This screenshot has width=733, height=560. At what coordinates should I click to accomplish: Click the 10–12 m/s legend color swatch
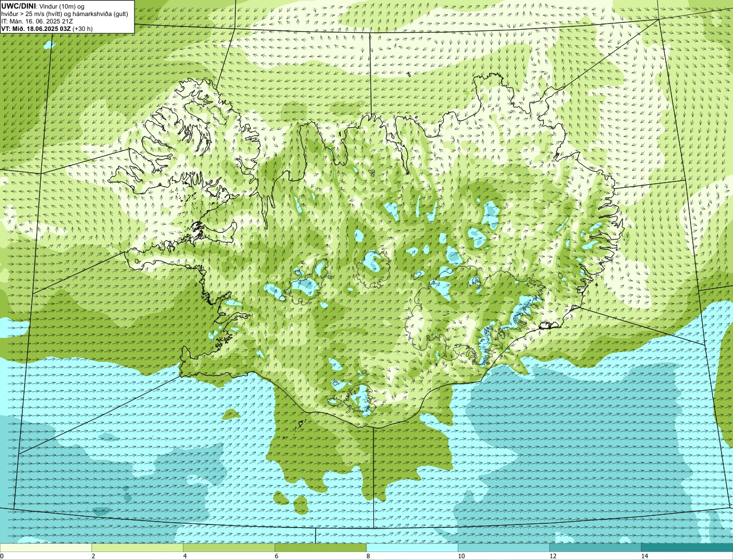[x=504, y=547]
